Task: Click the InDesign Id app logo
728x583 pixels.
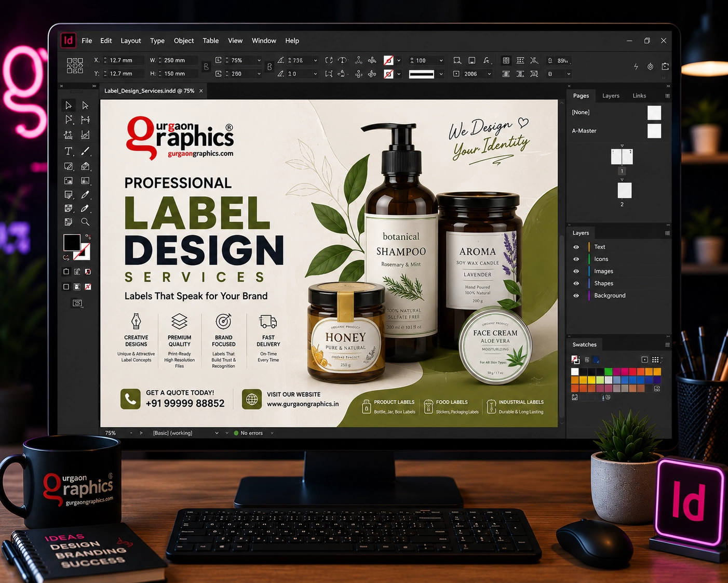Action: [68, 41]
